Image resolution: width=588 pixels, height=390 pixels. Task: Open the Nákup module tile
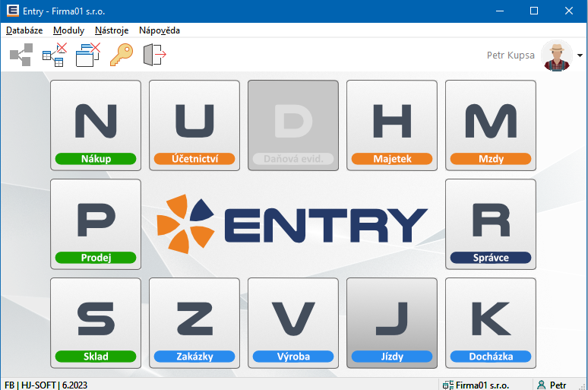[96, 125]
